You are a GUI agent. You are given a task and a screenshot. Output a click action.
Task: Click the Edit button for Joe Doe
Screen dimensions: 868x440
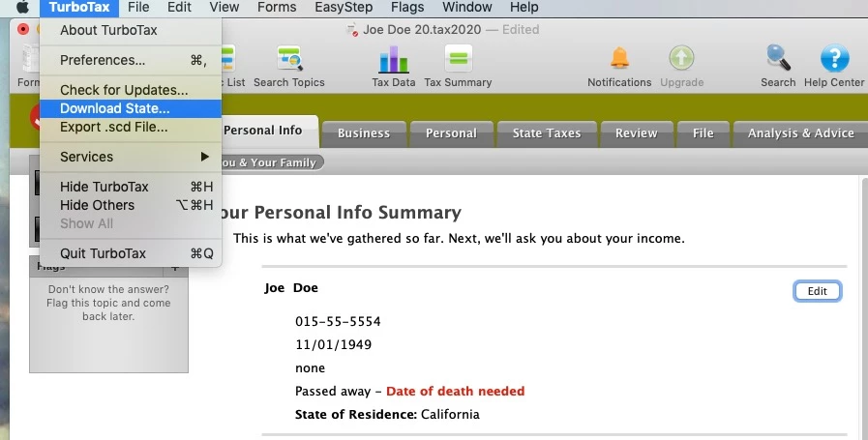point(817,291)
